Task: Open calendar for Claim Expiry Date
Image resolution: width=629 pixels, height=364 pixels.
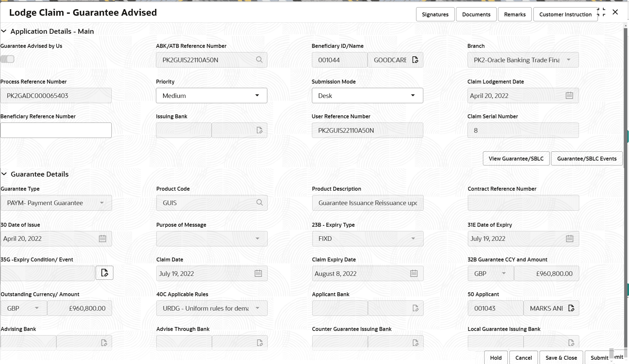Action: click(414, 273)
